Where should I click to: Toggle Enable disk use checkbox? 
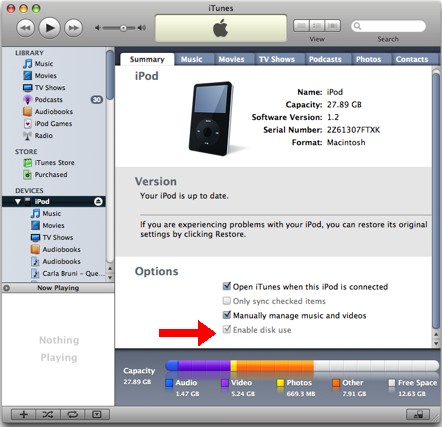coord(227,329)
